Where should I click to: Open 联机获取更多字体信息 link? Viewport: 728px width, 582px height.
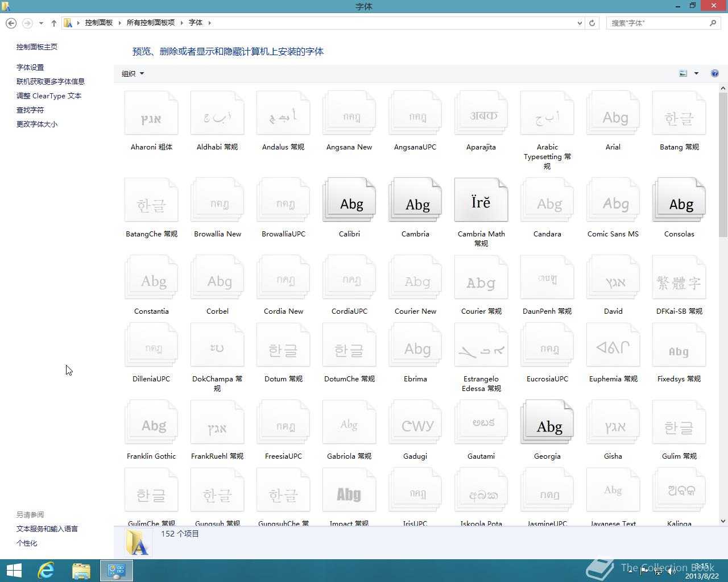(51, 81)
